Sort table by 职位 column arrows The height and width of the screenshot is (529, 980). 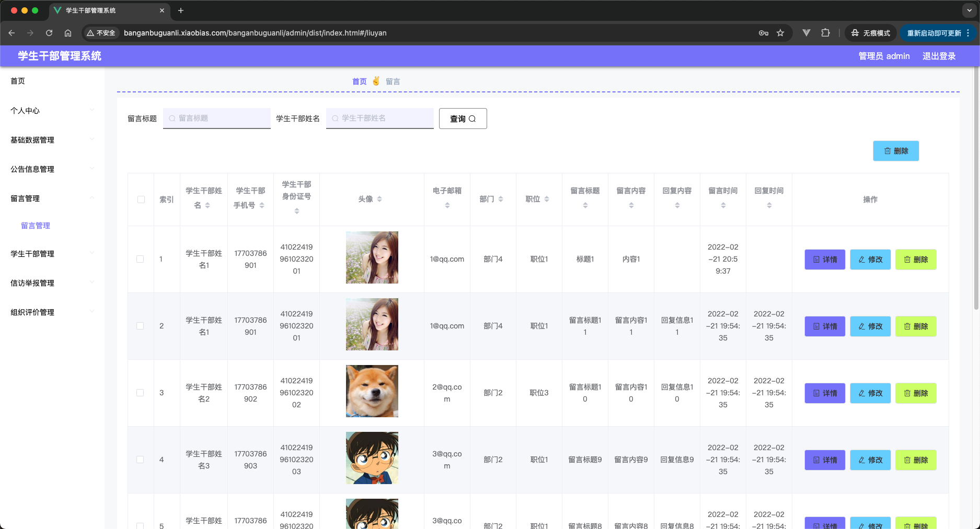(547, 199)
